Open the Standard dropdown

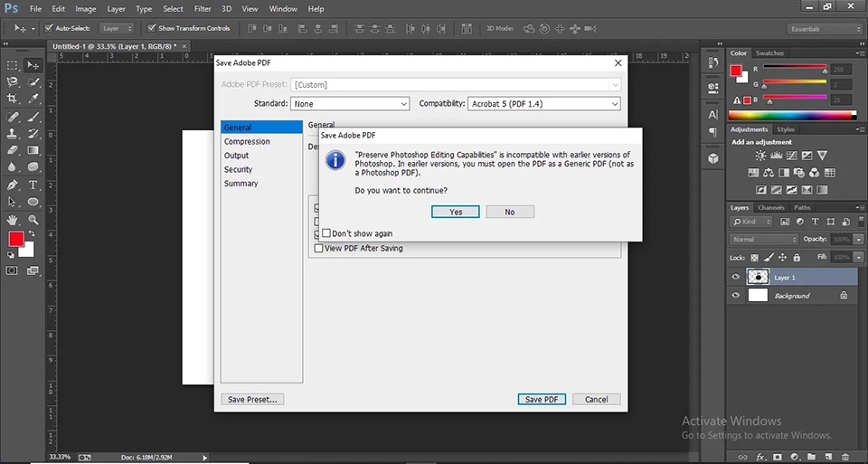(350, 103)
